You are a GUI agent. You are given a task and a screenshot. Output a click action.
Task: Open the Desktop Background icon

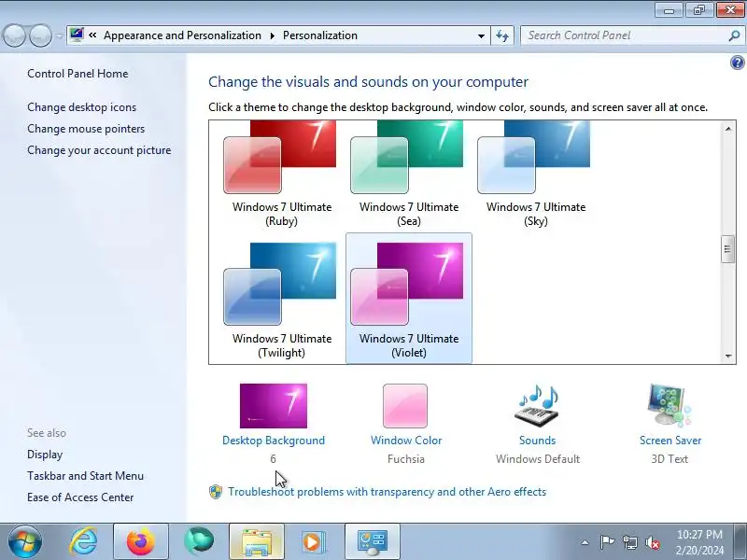(274, 406)
